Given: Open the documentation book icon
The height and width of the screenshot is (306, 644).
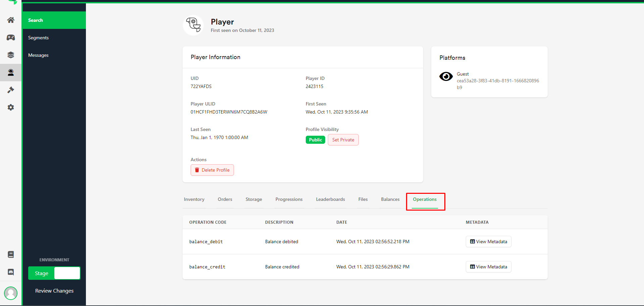Looking at the screenshot, I should (x=11, y=255).
